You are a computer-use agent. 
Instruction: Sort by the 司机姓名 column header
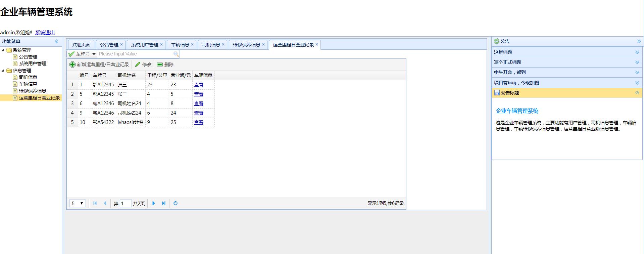[x=131, y=75]
